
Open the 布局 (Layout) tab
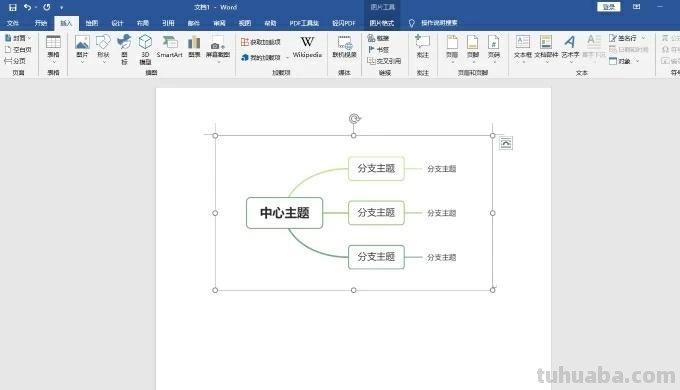tap(143, 23)
